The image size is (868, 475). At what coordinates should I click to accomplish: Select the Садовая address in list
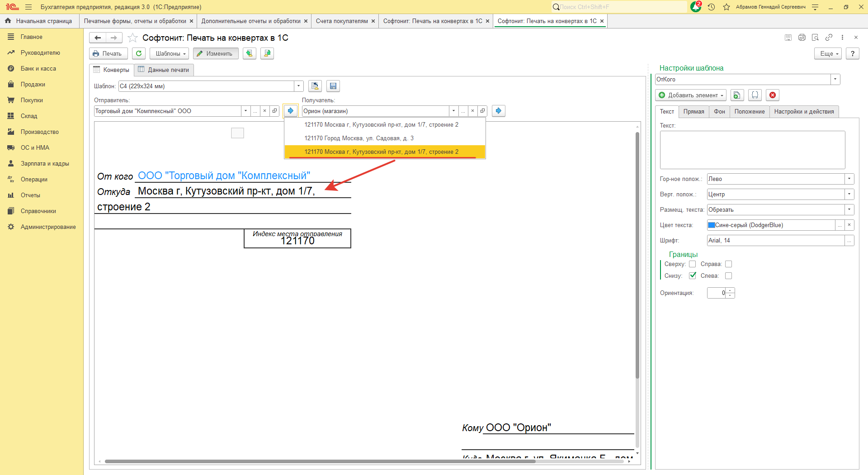point(359,138)
